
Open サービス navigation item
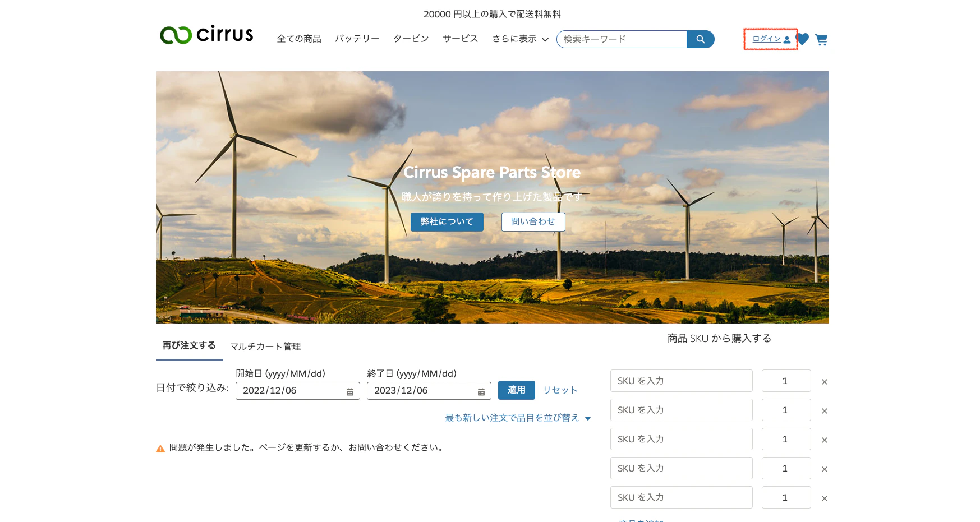[x=461, y=39]
